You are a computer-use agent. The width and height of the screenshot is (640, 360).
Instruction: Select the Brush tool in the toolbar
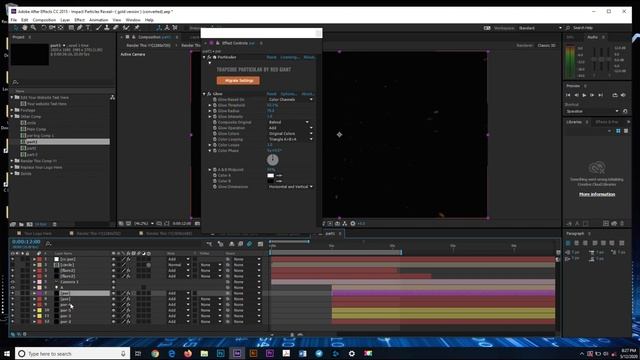tap(98, 28)
